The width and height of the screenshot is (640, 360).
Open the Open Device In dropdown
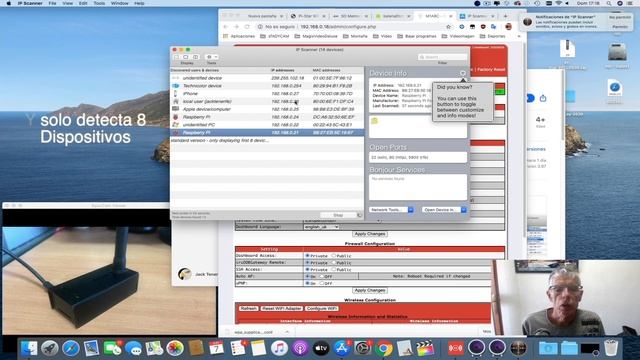click(x=444, y=210)
